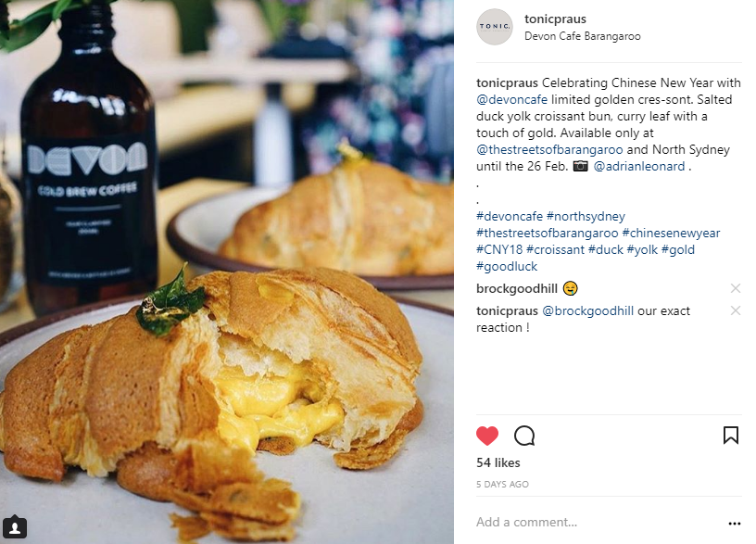This screenshot has width=756, height=544.
Task: Browse the #chinesenewyear hashtag
Action: point(671,233)
